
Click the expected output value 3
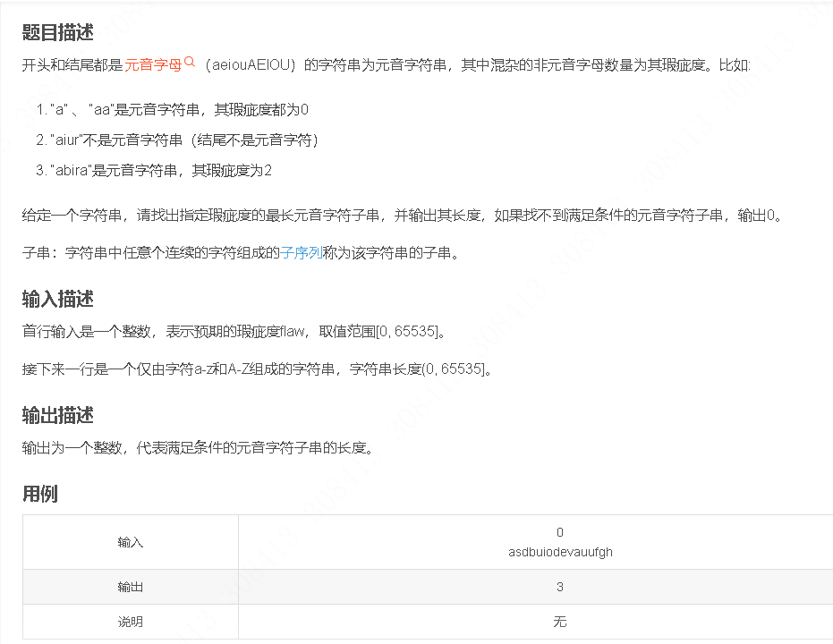(x=560, y=587)
